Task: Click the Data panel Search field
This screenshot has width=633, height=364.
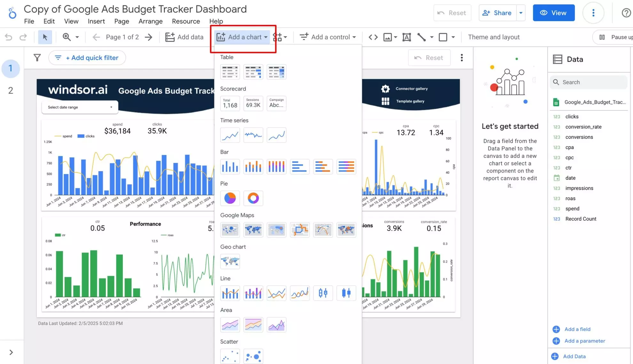Action: pyautogui.click(x=589, y=82)
